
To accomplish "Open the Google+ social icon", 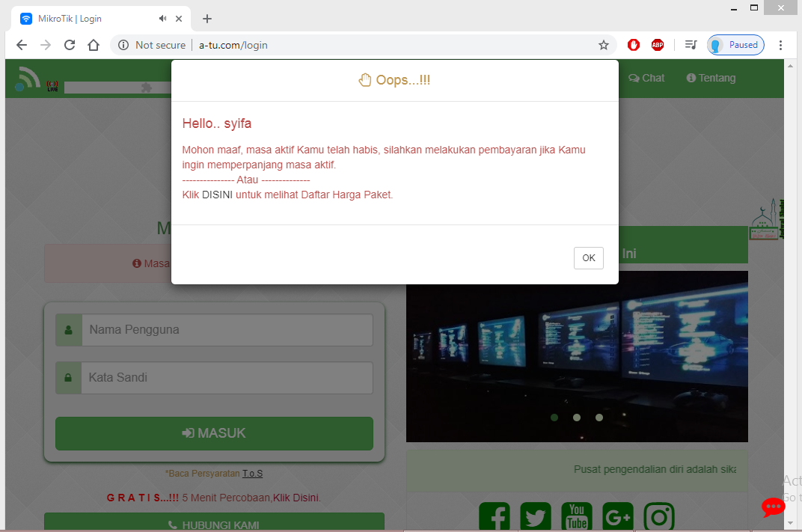I will [x=617, y=516].
